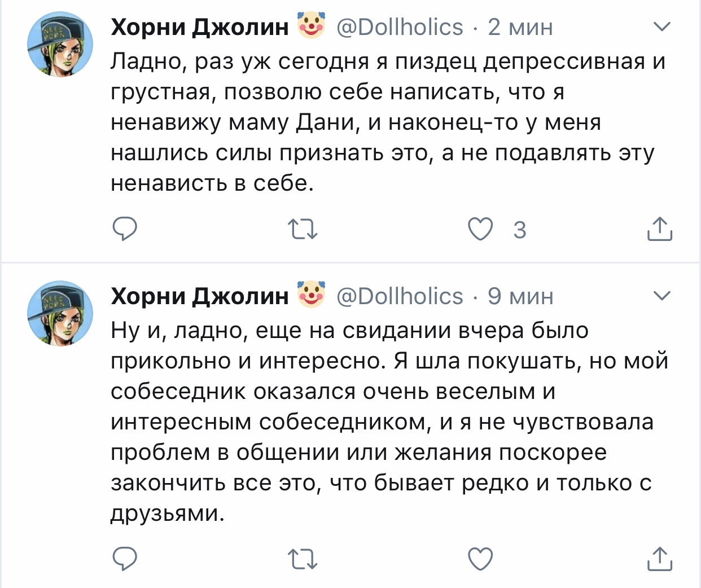Open the second tweet's profile avatar
Screen dimensions: 701x588
coord(60,314)
